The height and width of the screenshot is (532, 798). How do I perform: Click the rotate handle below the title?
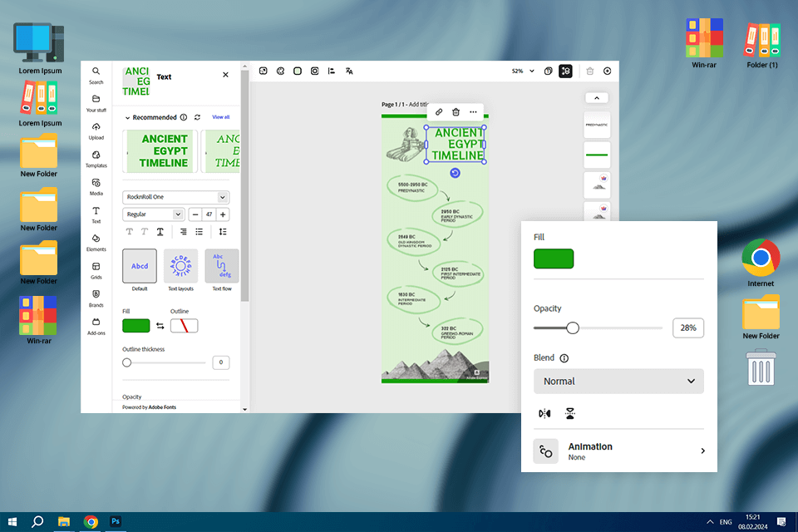click(x=455, y=173)
